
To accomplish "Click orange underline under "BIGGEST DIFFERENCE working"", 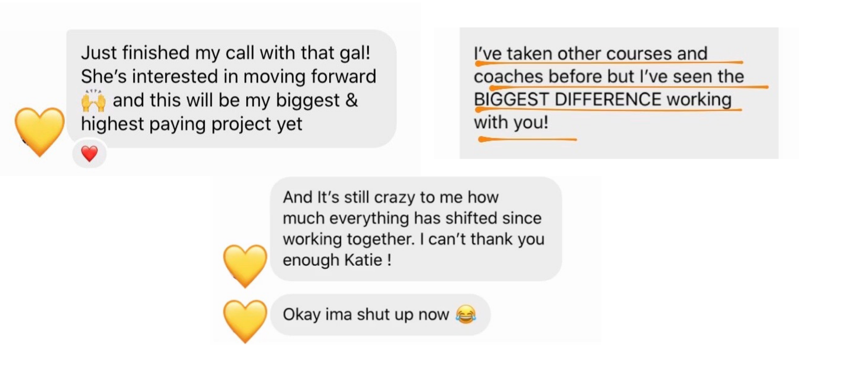I will tap(608, 110).
